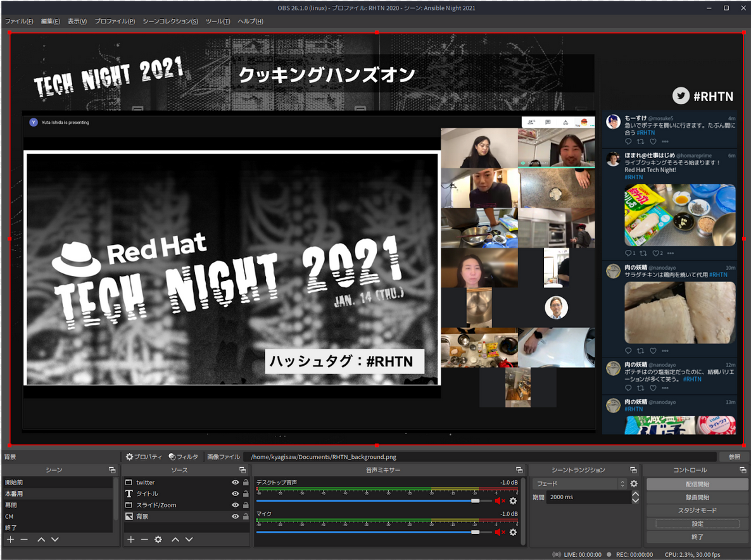Open 設定 settings button
Viewport: 751px width, 560px height.
coord(697,524)
